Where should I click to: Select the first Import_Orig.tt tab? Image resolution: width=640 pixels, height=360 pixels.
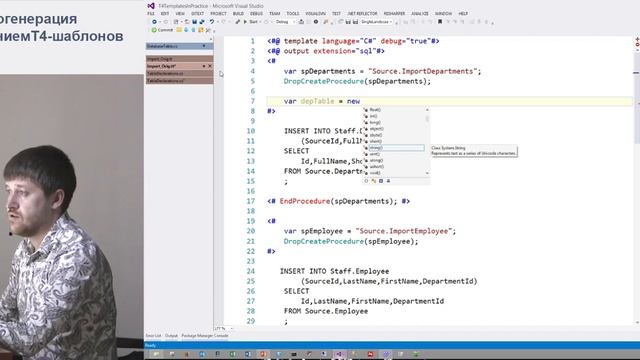pos(179,59)
